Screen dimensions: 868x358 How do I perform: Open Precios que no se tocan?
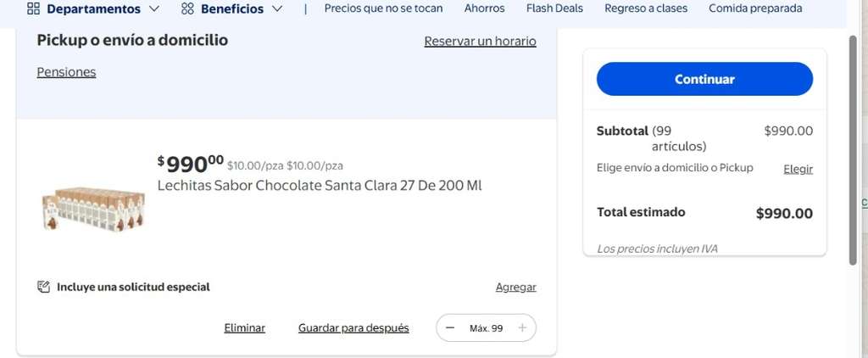[384, 8]
